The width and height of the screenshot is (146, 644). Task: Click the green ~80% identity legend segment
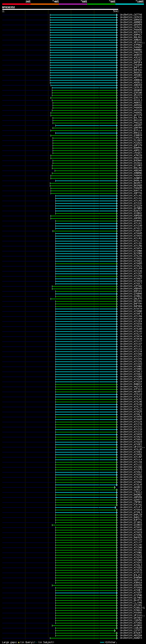tap(101, 4)
